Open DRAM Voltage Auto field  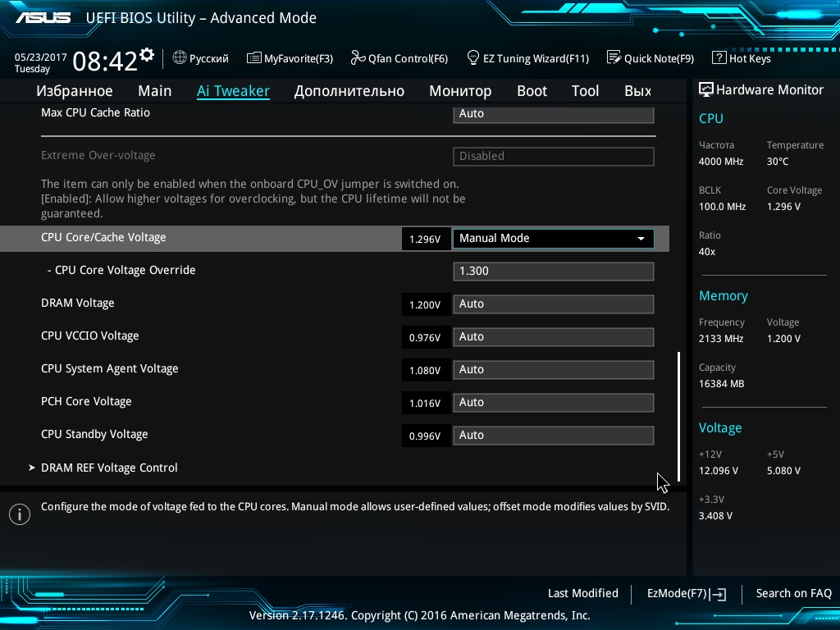click(554, 304)
